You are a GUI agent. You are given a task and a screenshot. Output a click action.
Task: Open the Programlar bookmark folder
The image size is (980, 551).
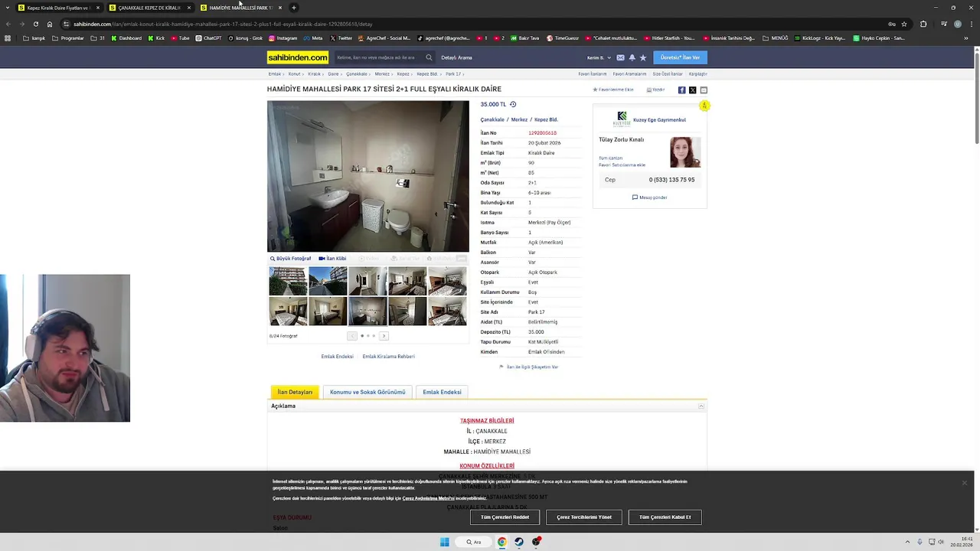pos(68,37)
